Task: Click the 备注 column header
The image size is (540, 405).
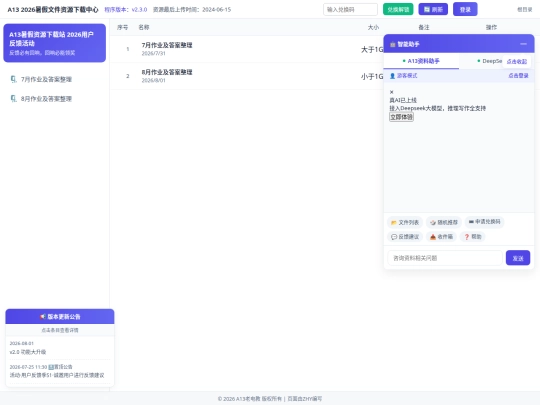Action: [424, 27]
